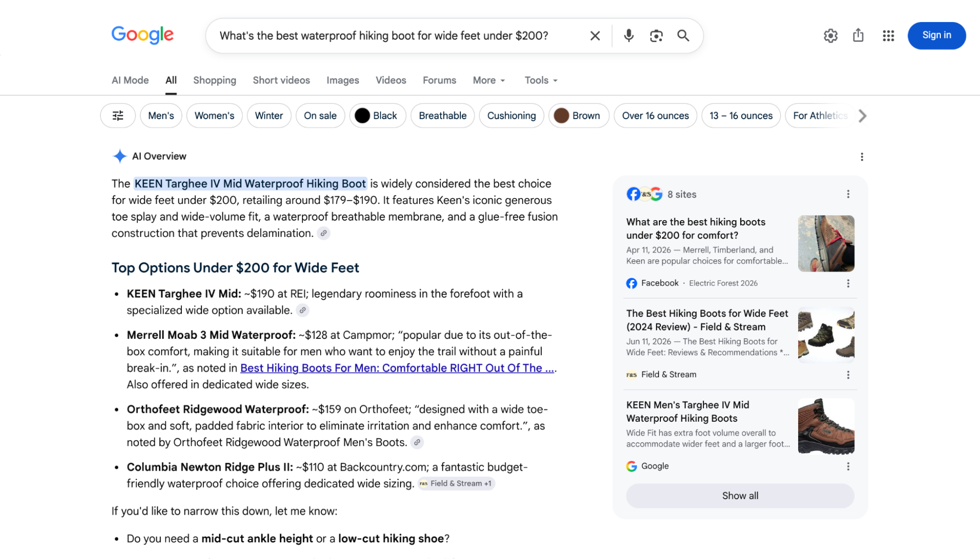
Task: Toggle the Women's filter chip
Action: pos(214,116)
